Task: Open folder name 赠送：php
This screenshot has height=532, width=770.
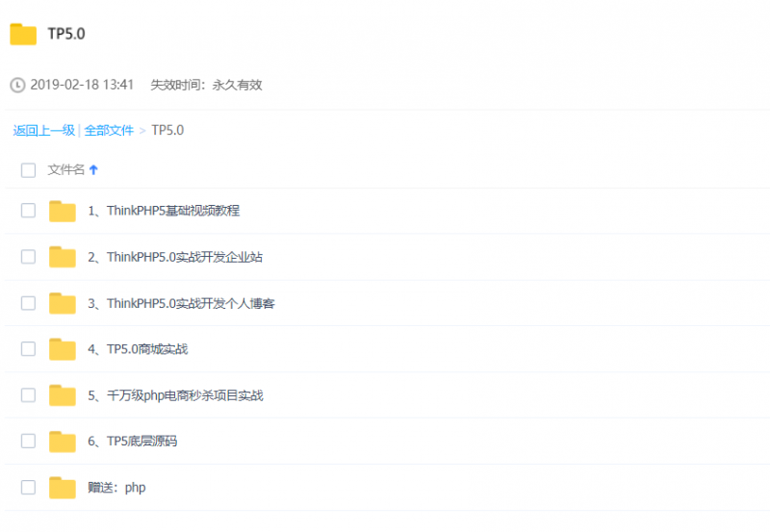Action: click(x=116, y=488)
